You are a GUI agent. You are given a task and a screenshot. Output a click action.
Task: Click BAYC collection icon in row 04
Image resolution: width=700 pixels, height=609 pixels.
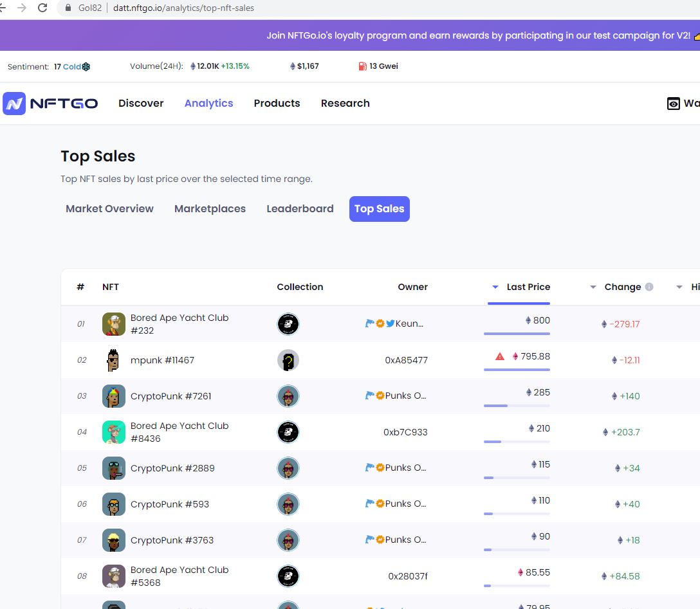[288, 432]
